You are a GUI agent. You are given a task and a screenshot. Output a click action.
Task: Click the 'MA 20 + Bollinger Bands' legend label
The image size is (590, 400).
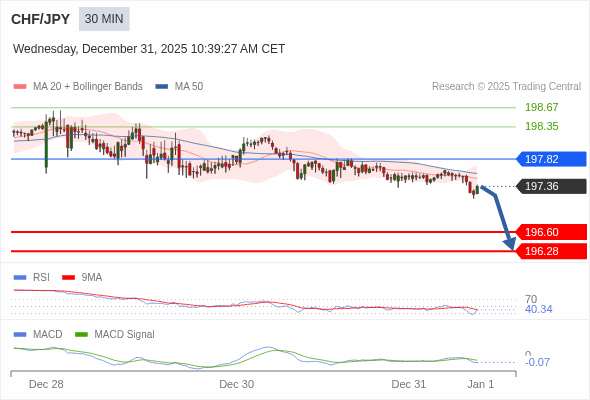coord(88,87)
